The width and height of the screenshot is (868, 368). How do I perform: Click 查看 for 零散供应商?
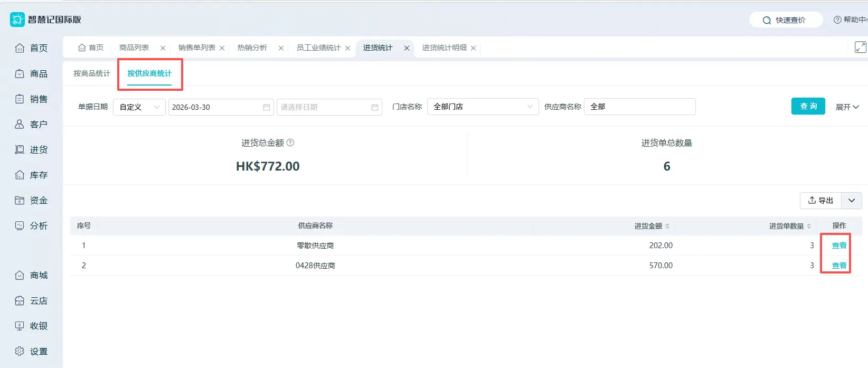click(x=839, y=246)
